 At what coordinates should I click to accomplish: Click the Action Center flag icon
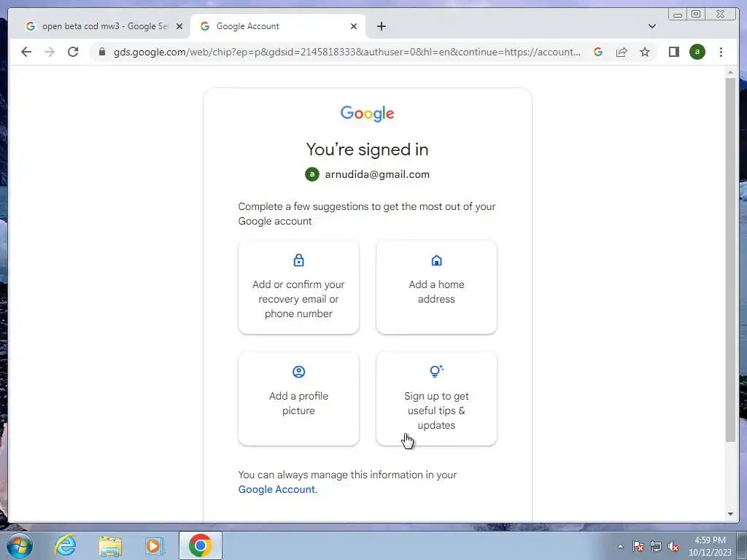(x=638, y=546)
